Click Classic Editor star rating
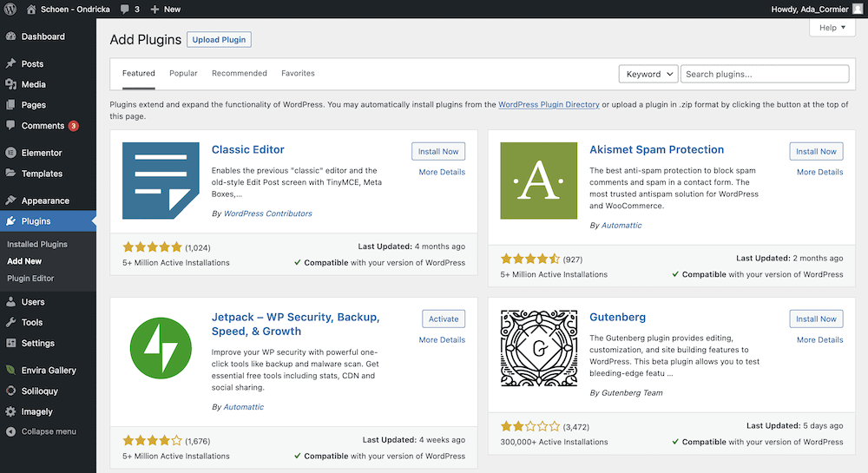This screenshot has width=868, height=473. [x=152, y=246]
